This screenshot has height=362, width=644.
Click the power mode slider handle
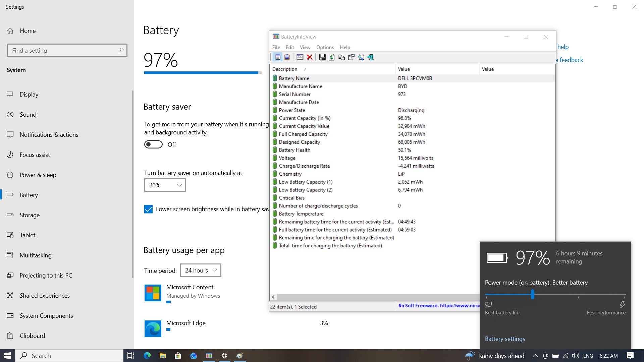[x=532, y=295]
